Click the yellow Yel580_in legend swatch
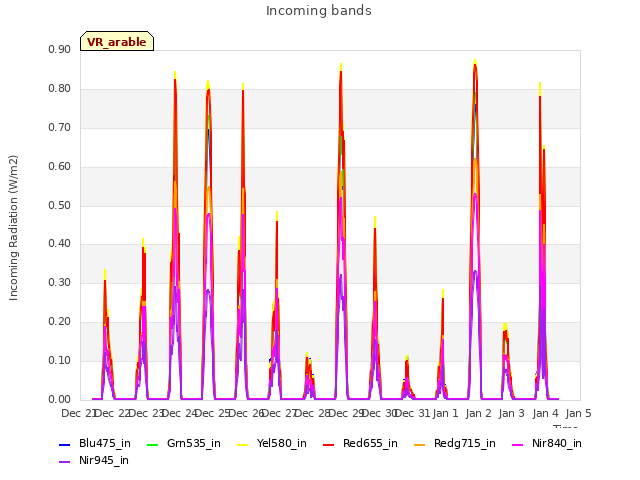 point(242,444)
